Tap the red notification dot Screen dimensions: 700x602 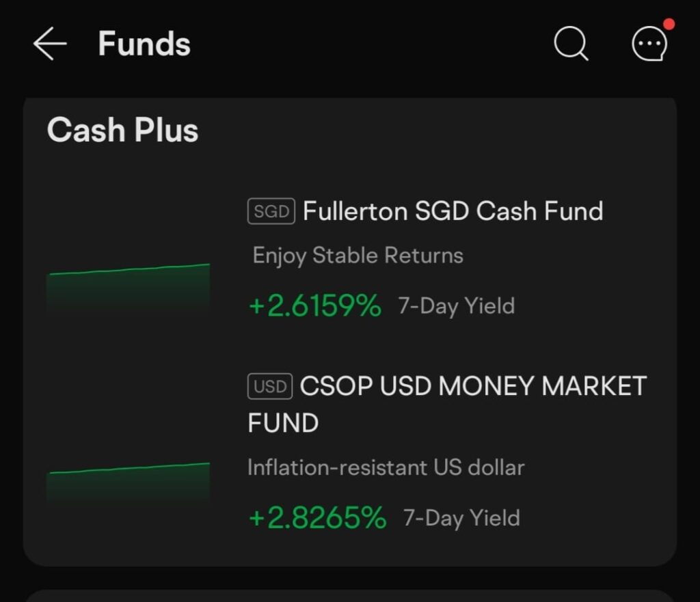(x=669, y=24)
